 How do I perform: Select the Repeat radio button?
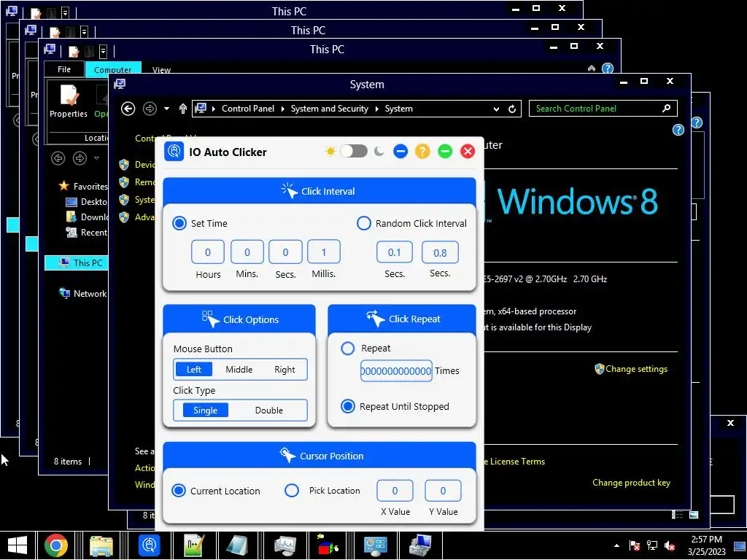[348, 348]
